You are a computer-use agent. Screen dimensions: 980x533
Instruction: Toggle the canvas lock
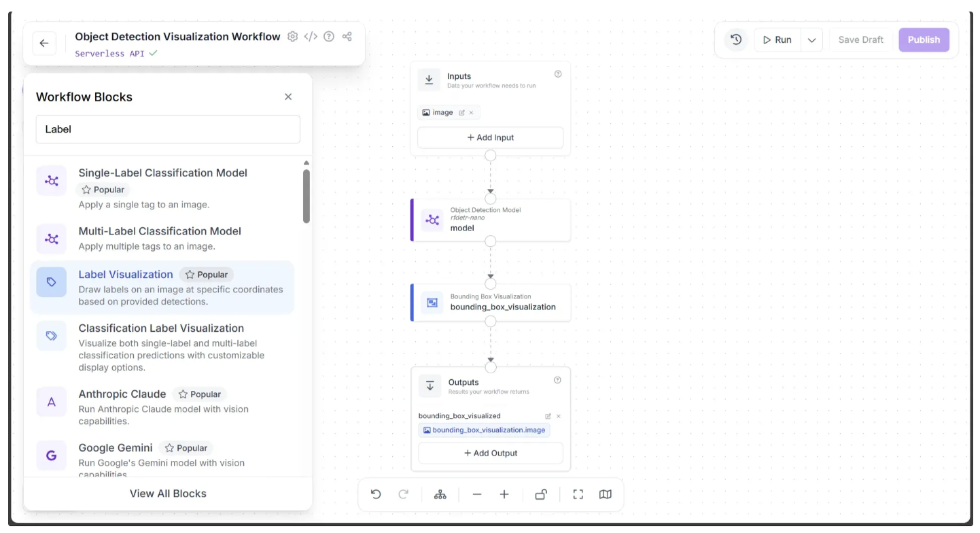pyautogui.click(x=541, y=494)
